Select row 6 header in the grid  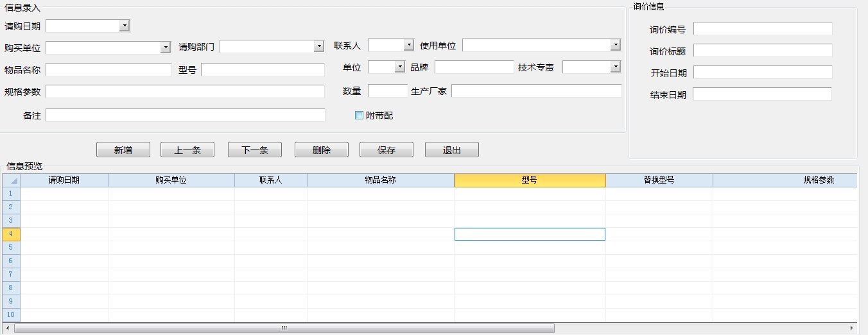11,261
